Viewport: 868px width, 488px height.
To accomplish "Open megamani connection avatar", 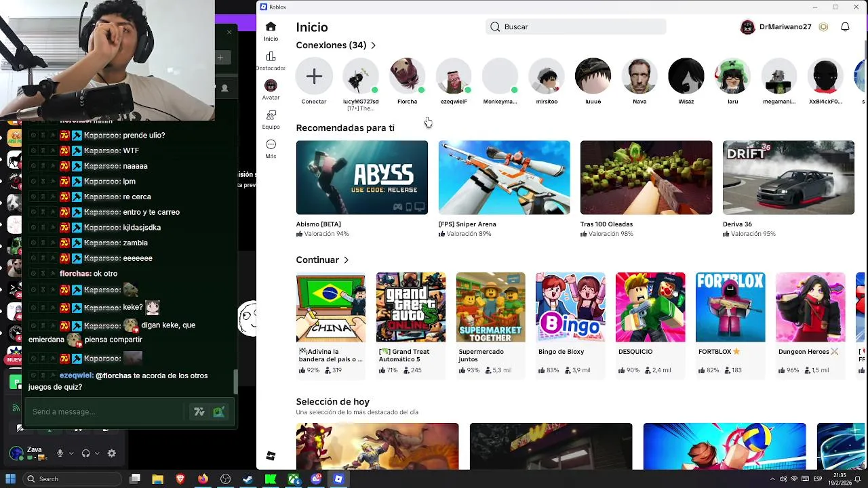I will 779,76.
